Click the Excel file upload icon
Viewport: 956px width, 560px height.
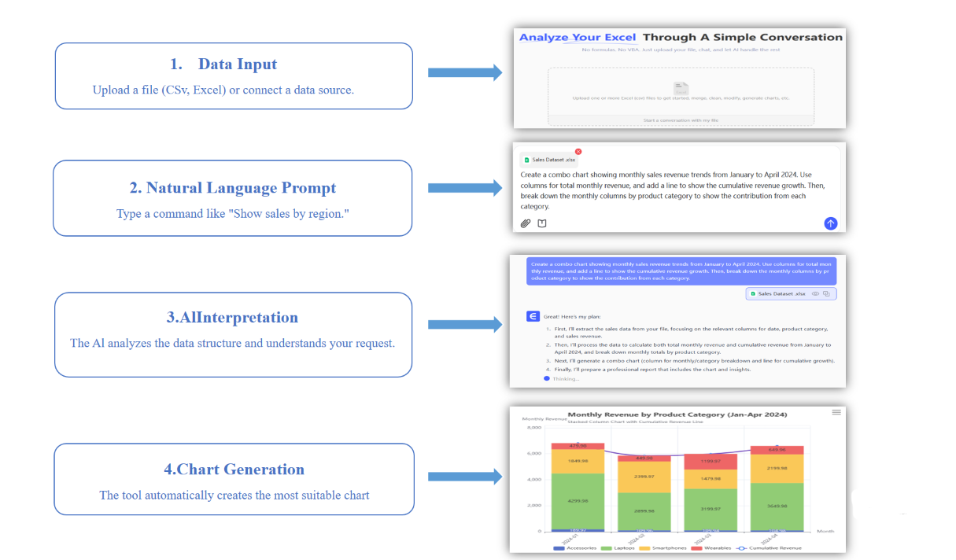[681, 88]
